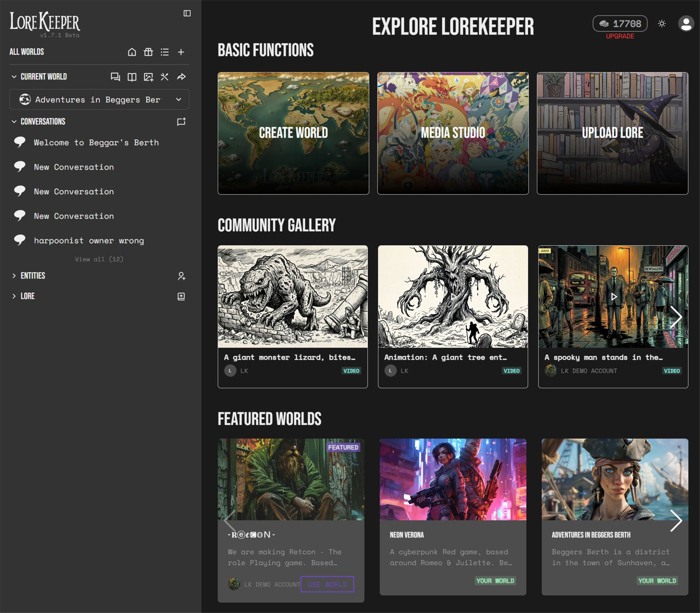Click the list view icon for worlds
This screenshot has width=700, height=613.
tap(165, 52)
